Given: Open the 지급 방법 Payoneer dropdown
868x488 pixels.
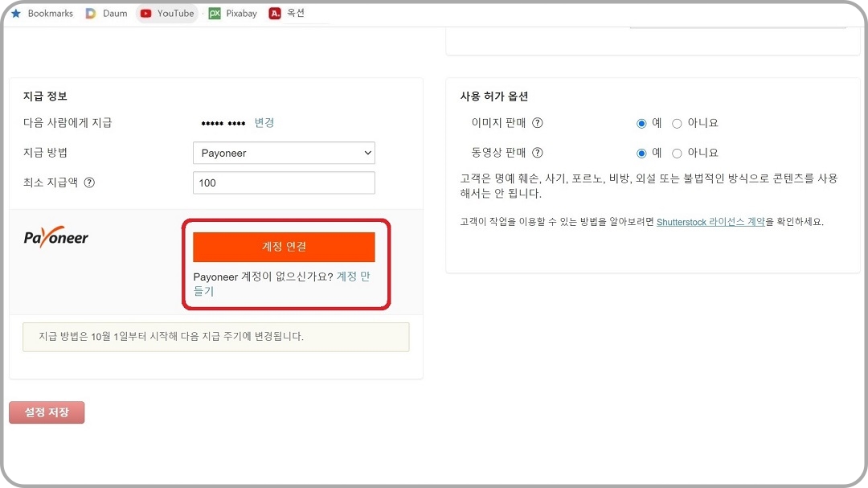Looking at the screenshot, I should [x=284, y=153].
